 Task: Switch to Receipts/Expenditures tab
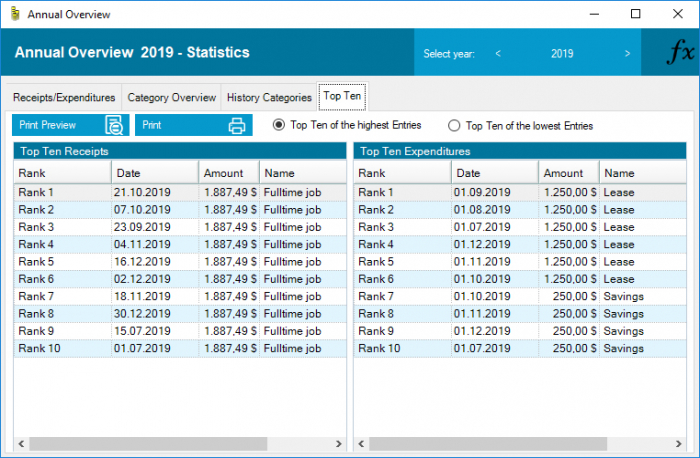[x=64, y=98]
